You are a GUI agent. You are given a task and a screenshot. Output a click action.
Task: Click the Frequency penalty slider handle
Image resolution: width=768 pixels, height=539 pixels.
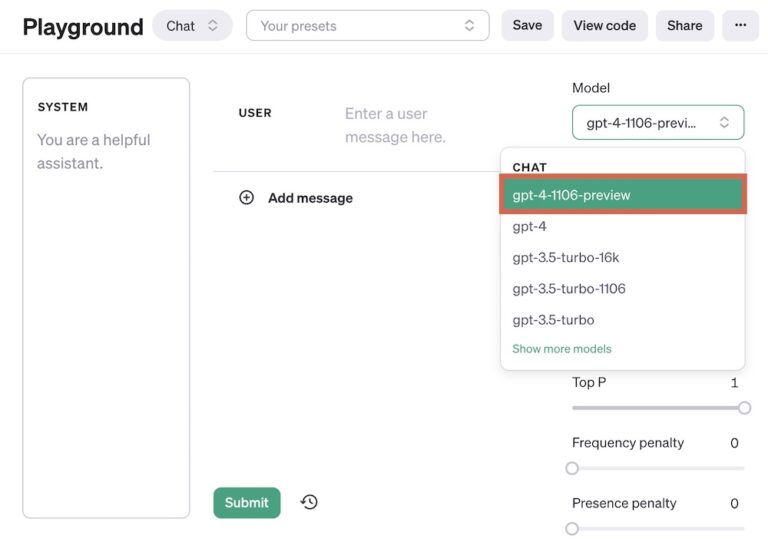click(x=572, y=468)
